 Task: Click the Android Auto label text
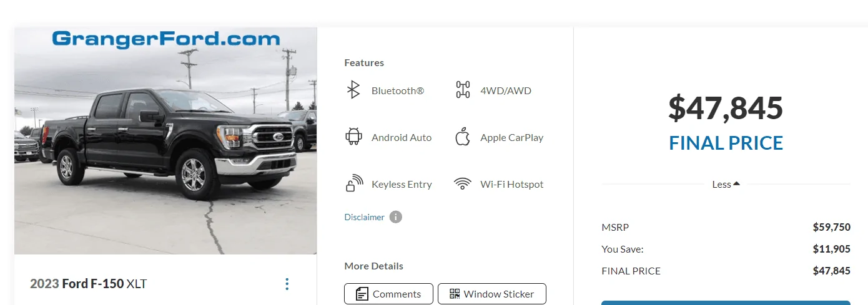(402, 137)
